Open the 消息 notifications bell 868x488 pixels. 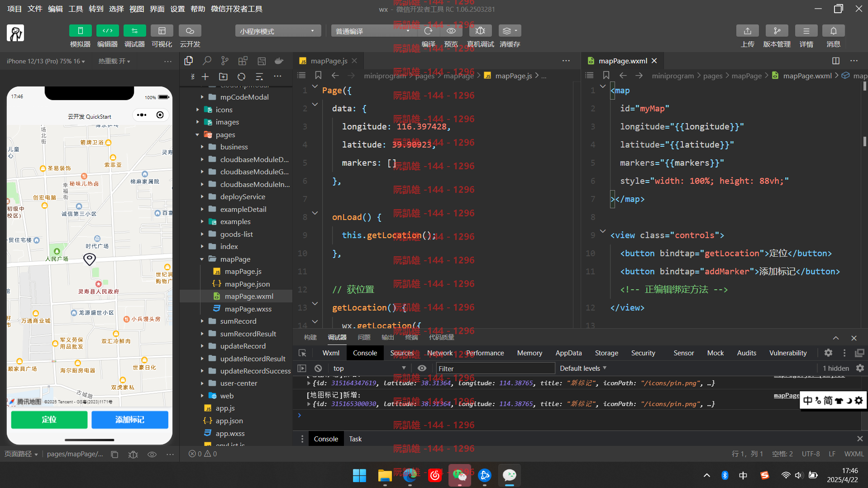point(833,31)
